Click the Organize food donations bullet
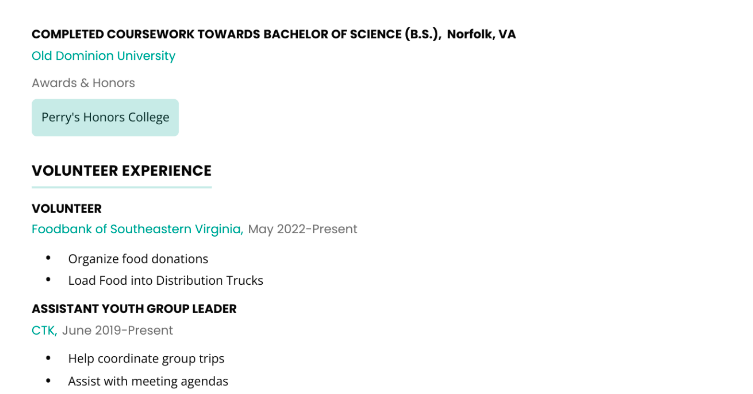This screenshot has width=753, height=394. tap(138, 259)
